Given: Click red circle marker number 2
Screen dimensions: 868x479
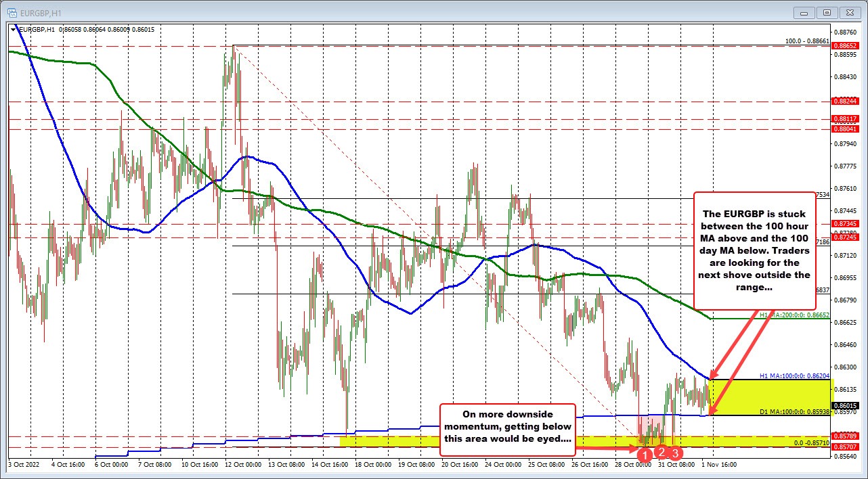Looking at the screenshot, I should pyautogui.click(x=661, y=453).
